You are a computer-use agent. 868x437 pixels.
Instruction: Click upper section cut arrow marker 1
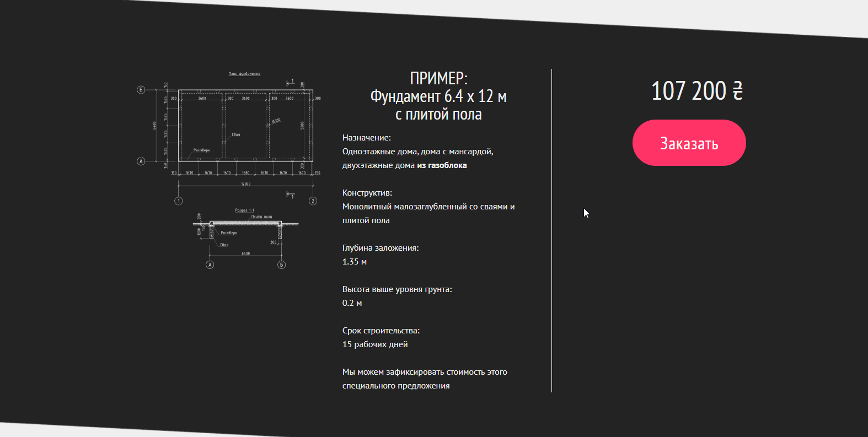pyautogui.click(x=290, y=82)
